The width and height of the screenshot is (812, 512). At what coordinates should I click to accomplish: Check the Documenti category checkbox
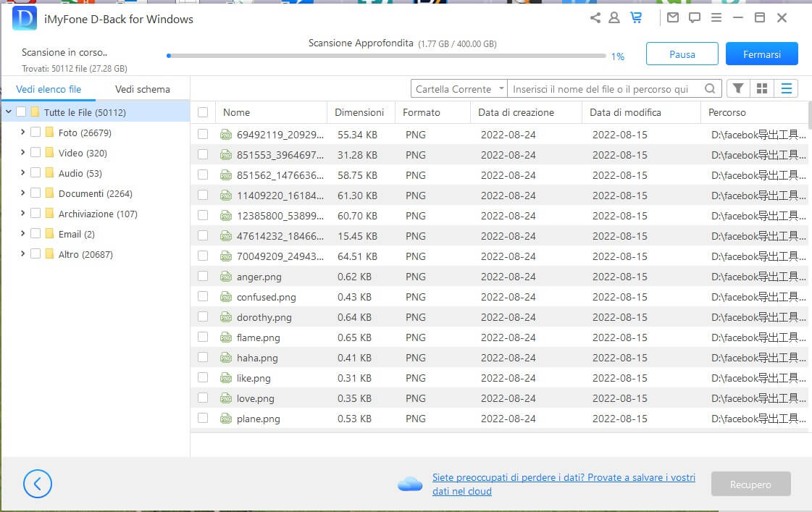pos(35,193)
